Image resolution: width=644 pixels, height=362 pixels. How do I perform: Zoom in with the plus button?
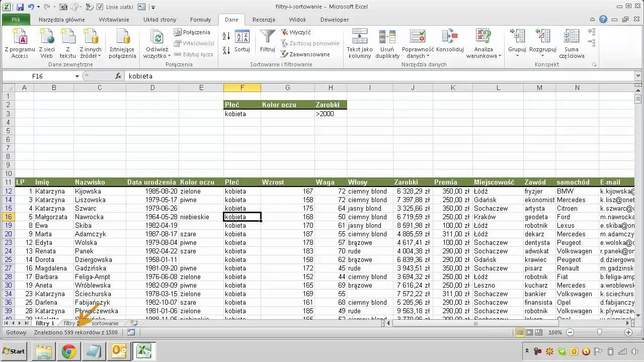[628, 332]
